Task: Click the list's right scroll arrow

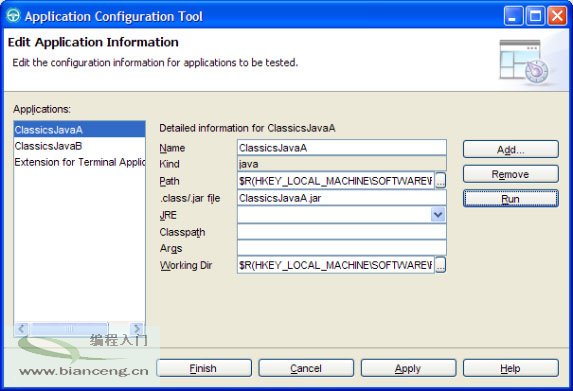Action: click(x=137, y=329)
